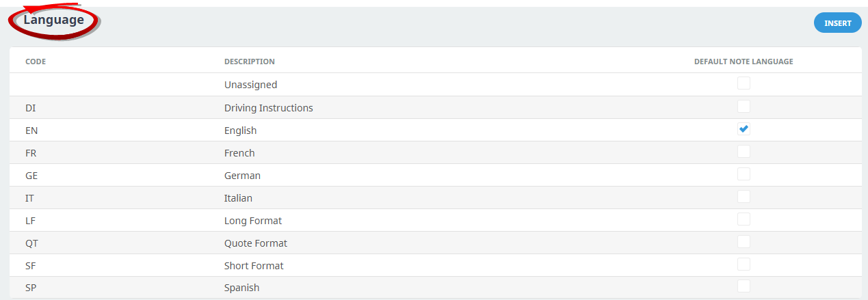This screenshot has height=300, width=868.
Task: Click the Language page title
Action: 53,21
